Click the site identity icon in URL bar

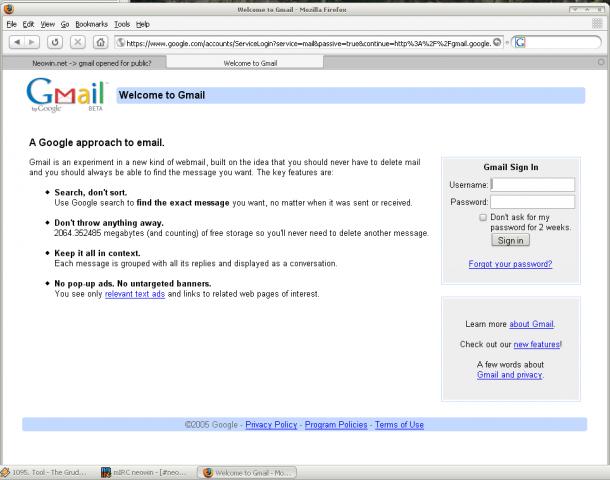[121, 43]
